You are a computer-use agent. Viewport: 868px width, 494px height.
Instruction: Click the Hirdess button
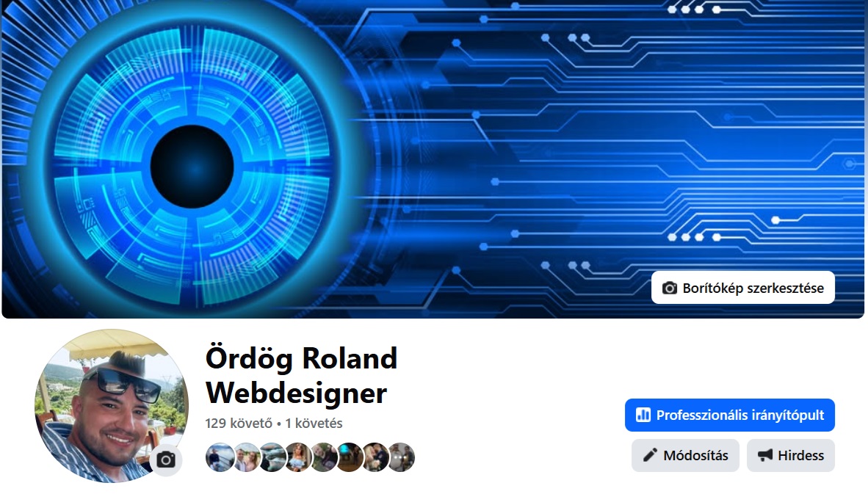790,455
